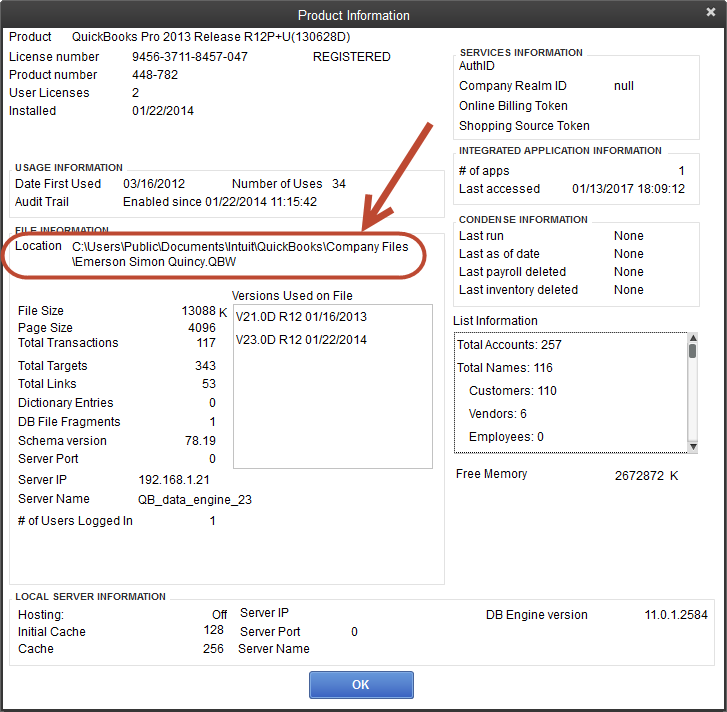This screenshot has width=727, height=712.
Task: Click the # of apps label
Action: pos(484,171)
